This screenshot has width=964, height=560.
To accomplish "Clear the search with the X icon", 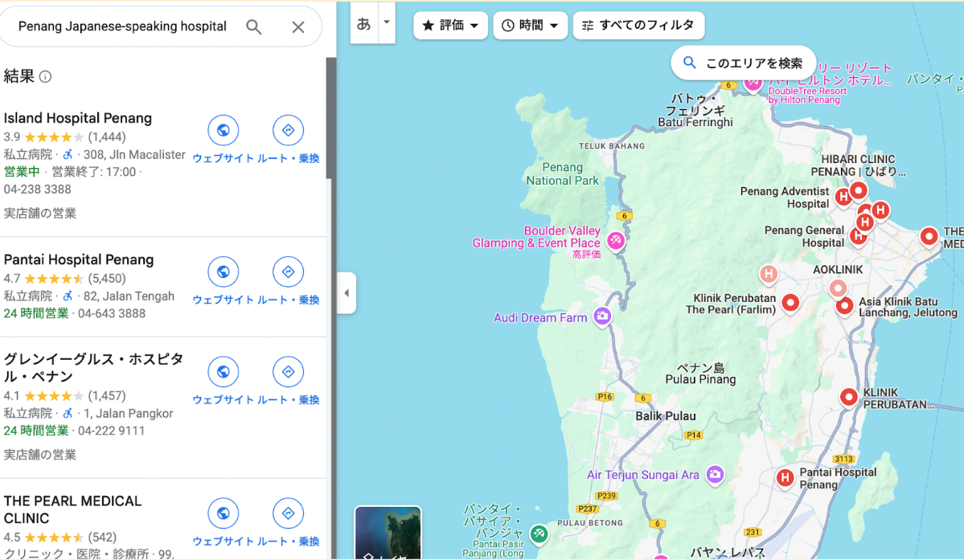I will click(x=297, y=27).
